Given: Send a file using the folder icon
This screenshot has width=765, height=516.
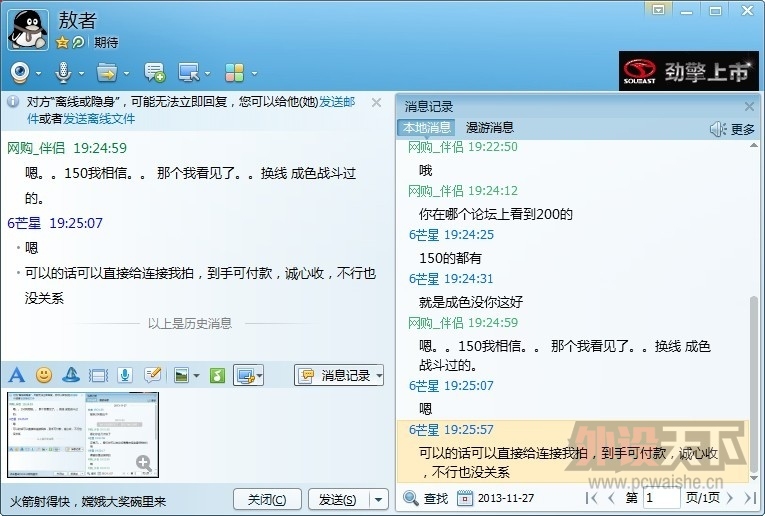Looking at the screenshot, I should (106, 73).
